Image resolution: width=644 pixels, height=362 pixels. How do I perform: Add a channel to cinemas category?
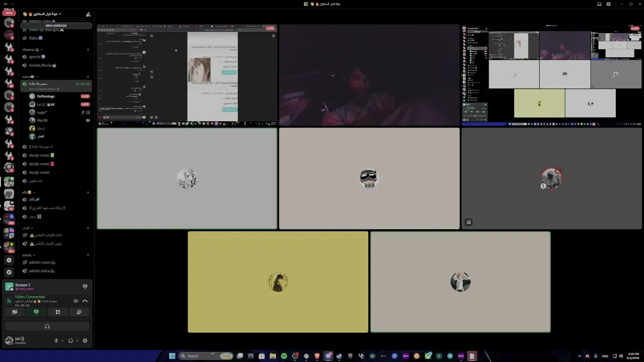click(x=88, y=49)
